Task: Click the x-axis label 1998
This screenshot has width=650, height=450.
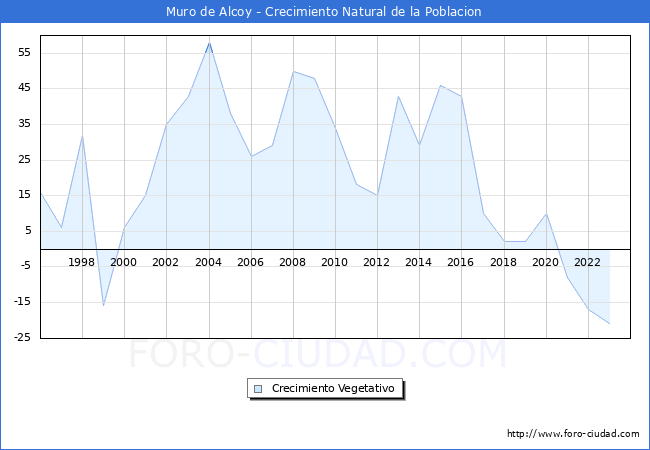Action: point(81,262)
